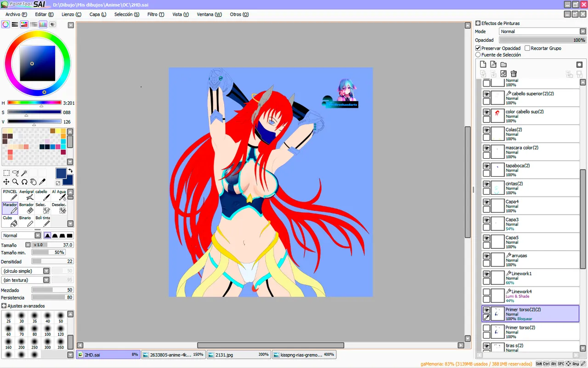Click the Densitidad slider
The width and height of the screenshot is (588, 368).
tap(52, 261)
